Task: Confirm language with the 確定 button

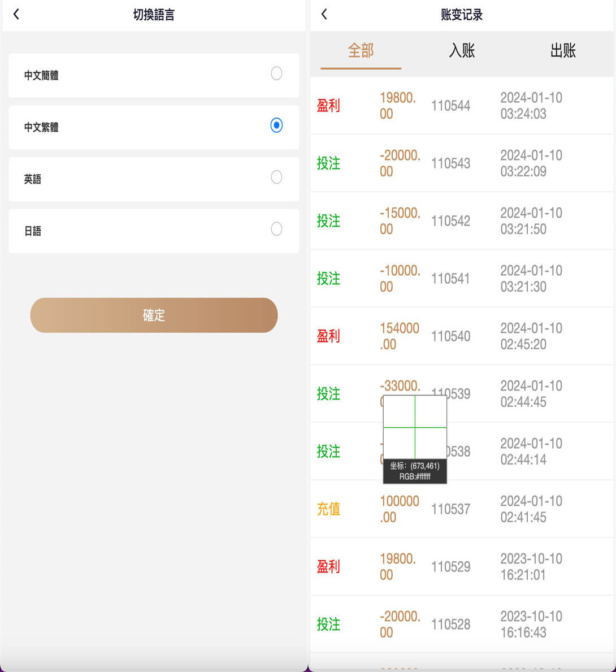Action: click(x=154, y=315)
